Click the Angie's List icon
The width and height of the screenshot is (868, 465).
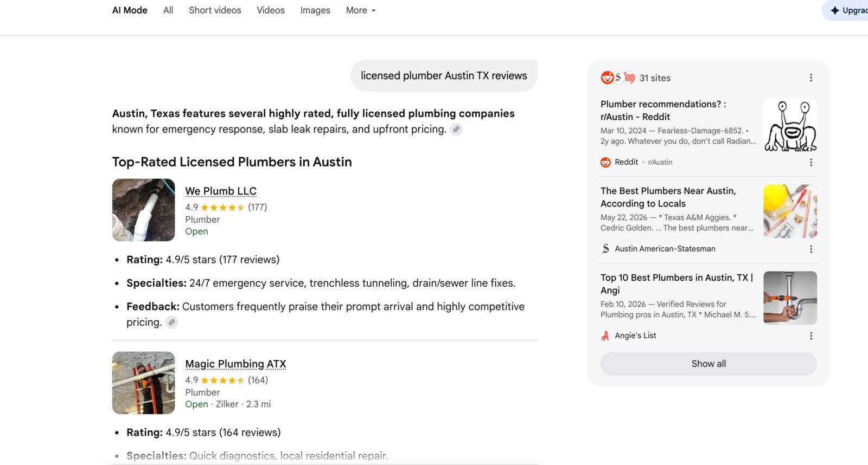[605, 335]
